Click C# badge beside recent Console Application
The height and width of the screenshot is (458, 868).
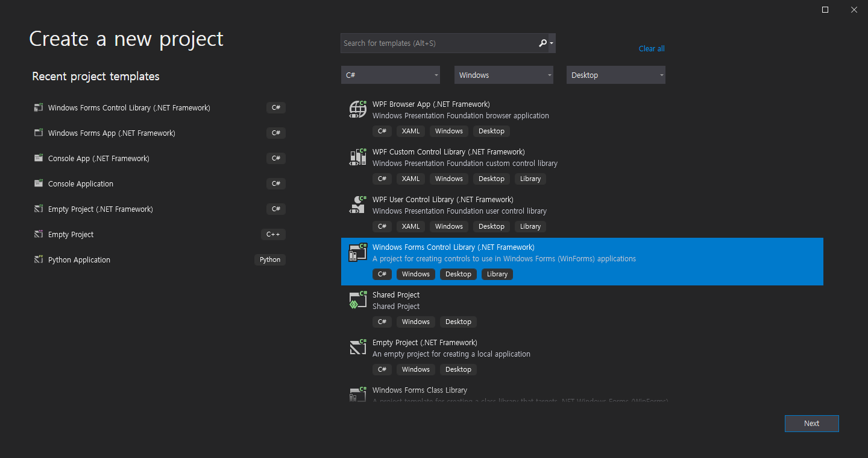(x=276, y=184)
